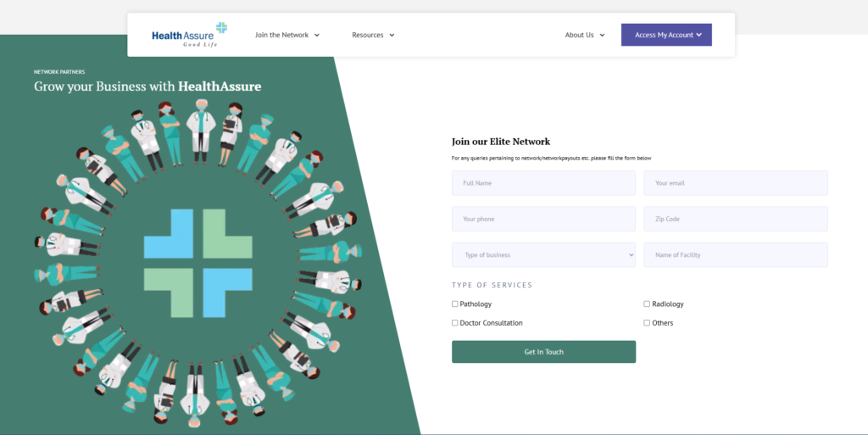Focus the Full Name field
This screenshot has height=435, width=868.
pos(543,183)
